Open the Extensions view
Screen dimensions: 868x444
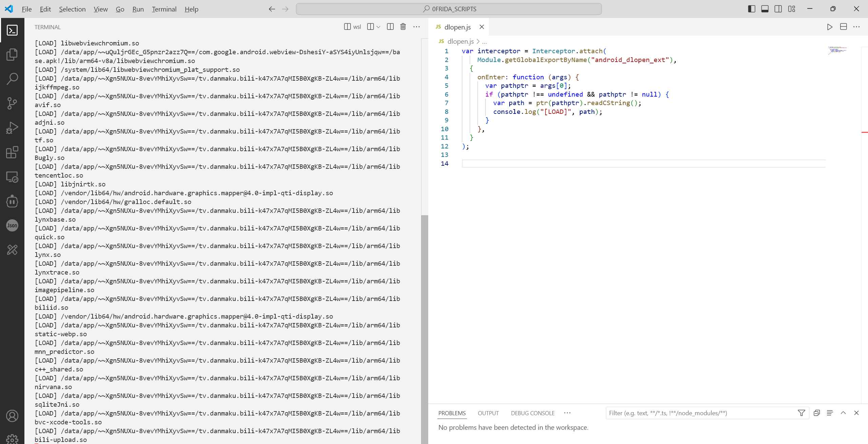click(x=12, y=152)
